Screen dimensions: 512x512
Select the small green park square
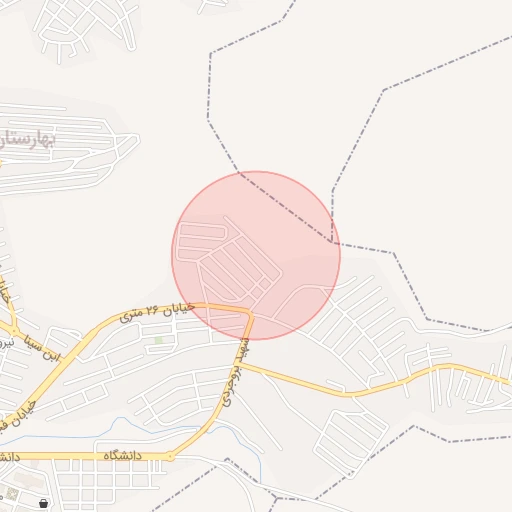point(159,340)
